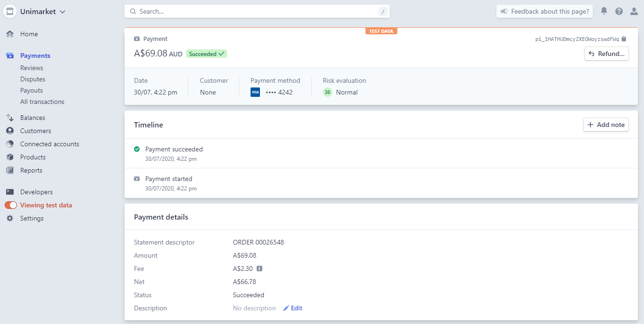This screenshot has width=644, height=324.
Task: Click the Balances arrows icon
Action: [x=10, y=118]
